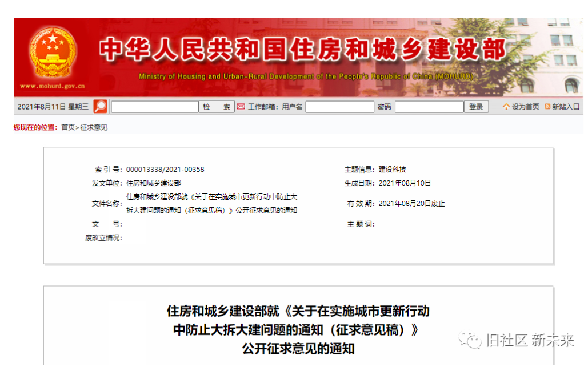Click the ministry's Chinese title banner
The width and height of the screenshot is (588, 383).
[x=302, y=50]
